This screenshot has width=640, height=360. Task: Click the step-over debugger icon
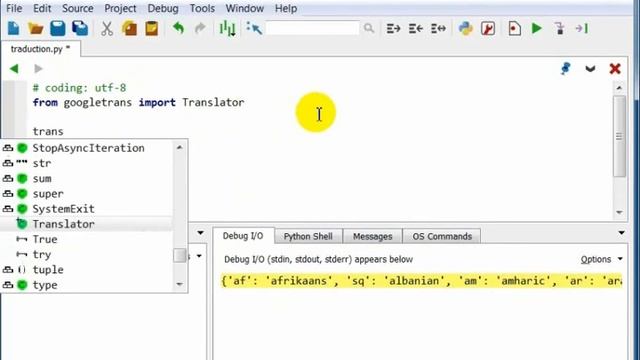click(582, 29)
